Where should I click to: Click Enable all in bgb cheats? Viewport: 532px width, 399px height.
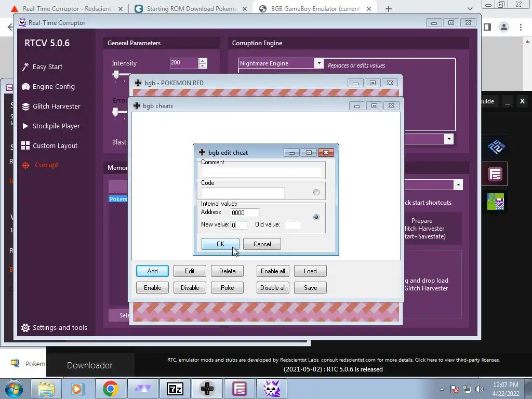273,271
